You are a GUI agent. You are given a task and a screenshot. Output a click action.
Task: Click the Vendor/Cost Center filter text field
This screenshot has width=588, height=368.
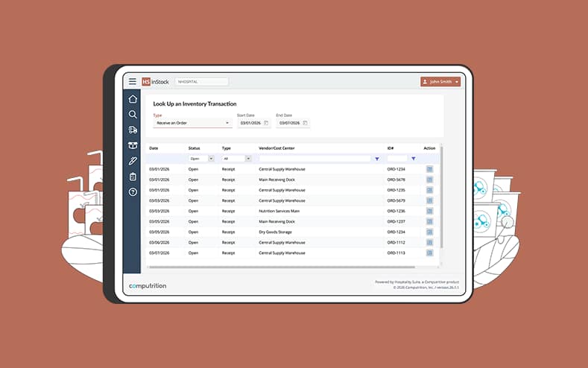pos(314,159)
